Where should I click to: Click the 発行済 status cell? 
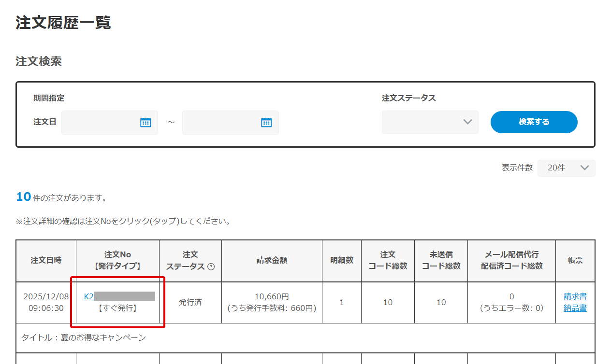[190, 303]
